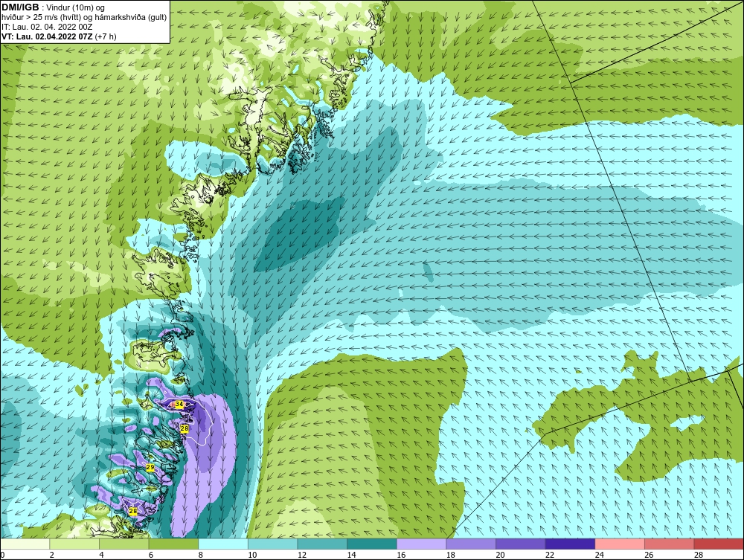Viewport: 744px width, 560px height.
Task: Click the scale tick label 0
Action: pos(2,555)
